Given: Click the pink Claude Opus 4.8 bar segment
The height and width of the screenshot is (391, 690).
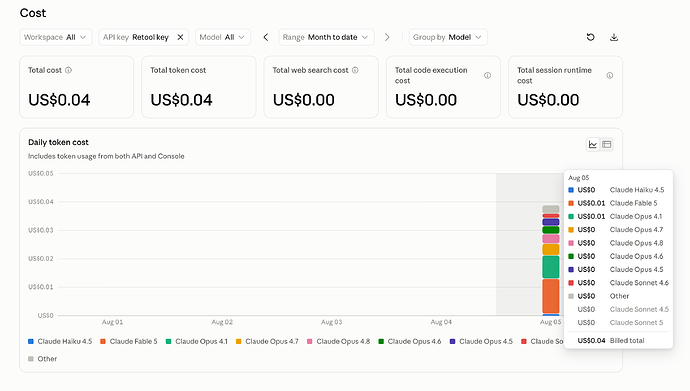Looking at the screenshot, I should pos(551,239).
